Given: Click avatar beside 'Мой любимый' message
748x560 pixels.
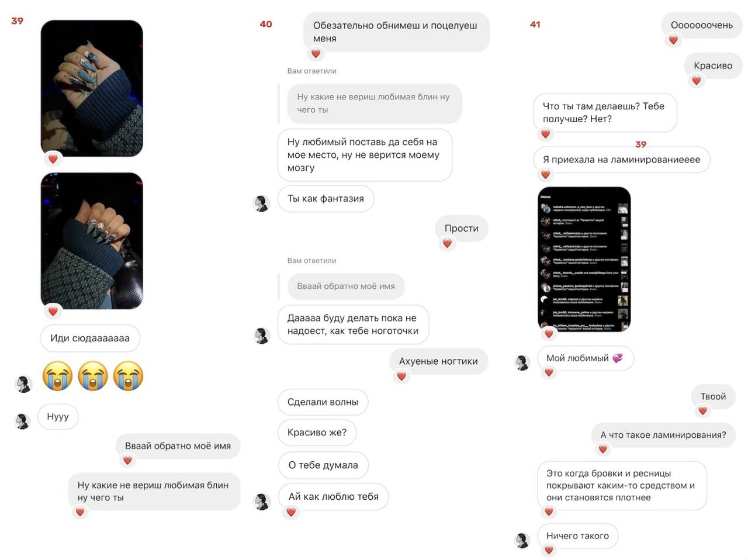Looking at the screenshot, I should 522,362.
